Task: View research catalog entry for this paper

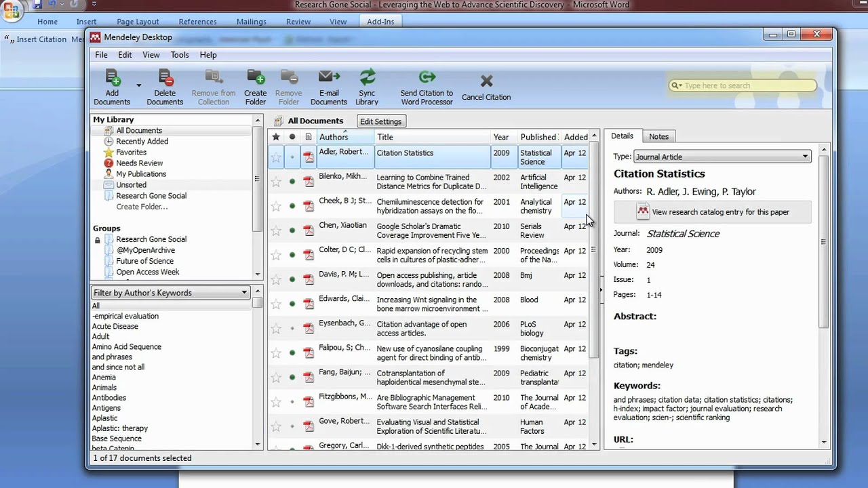Action: [x=719, y=211]
